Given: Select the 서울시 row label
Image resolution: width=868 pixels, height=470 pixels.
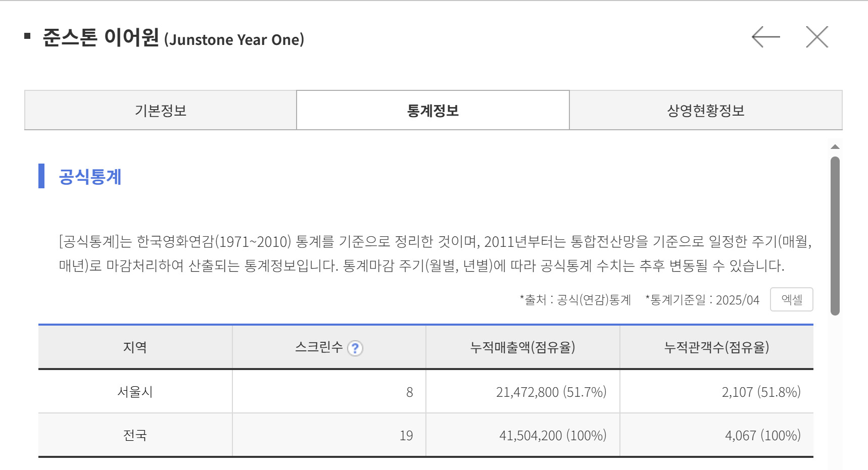Looking at the screenshot, I should pos(135,392).
